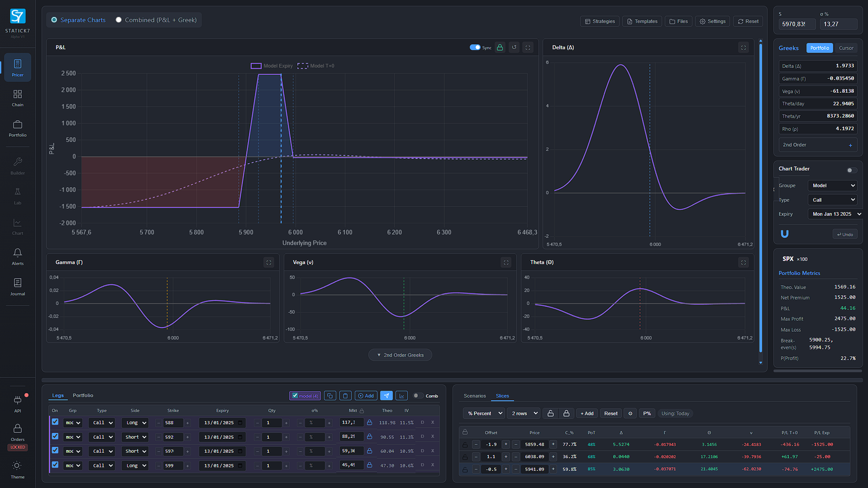Switch to the Scenarios tab
The width and height of the screenshot is (868, 488).
point(475,396)
